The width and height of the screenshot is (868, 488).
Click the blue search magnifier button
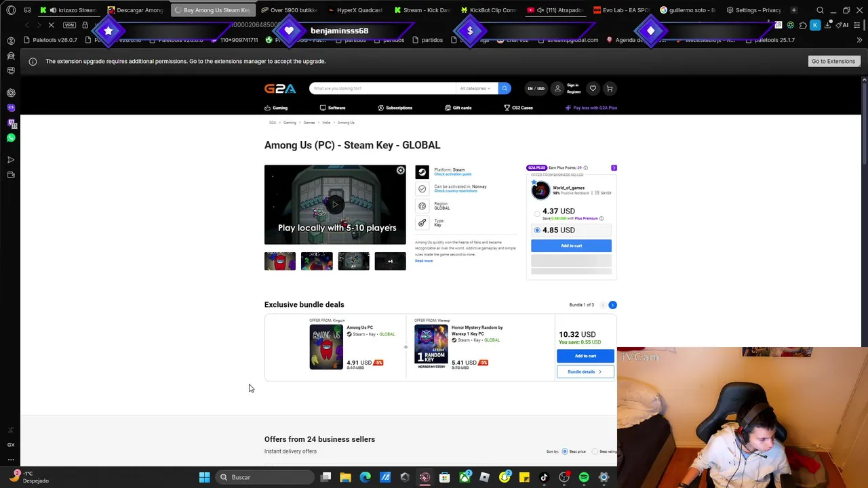pos(505,88)
